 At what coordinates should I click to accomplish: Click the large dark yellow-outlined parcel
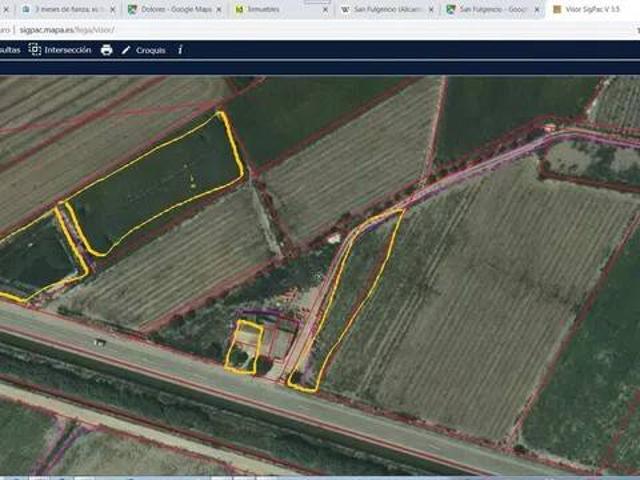click(157, 184)
